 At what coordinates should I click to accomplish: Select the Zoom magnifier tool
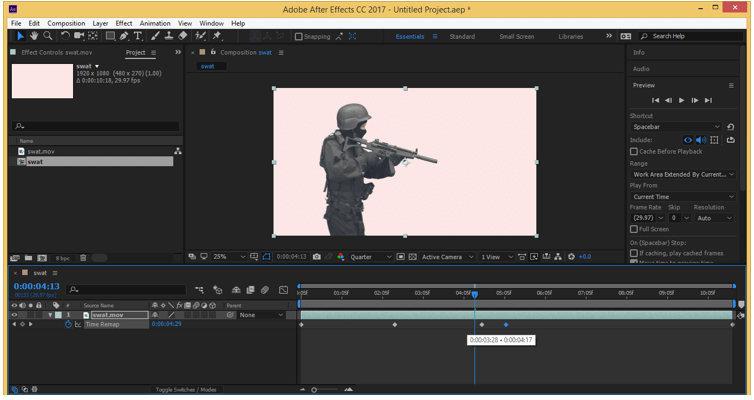click(49, 37)
